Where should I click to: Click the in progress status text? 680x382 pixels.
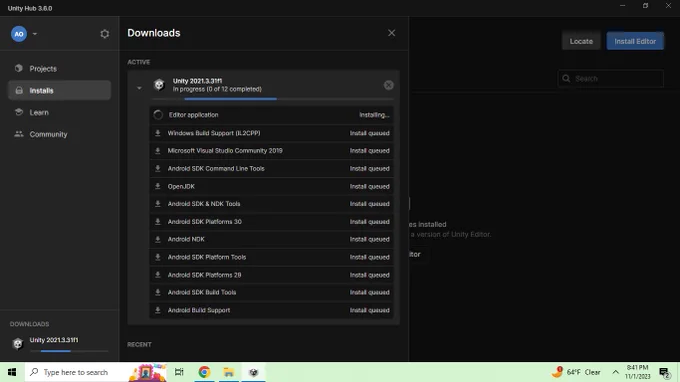click(x=217, y=89)
